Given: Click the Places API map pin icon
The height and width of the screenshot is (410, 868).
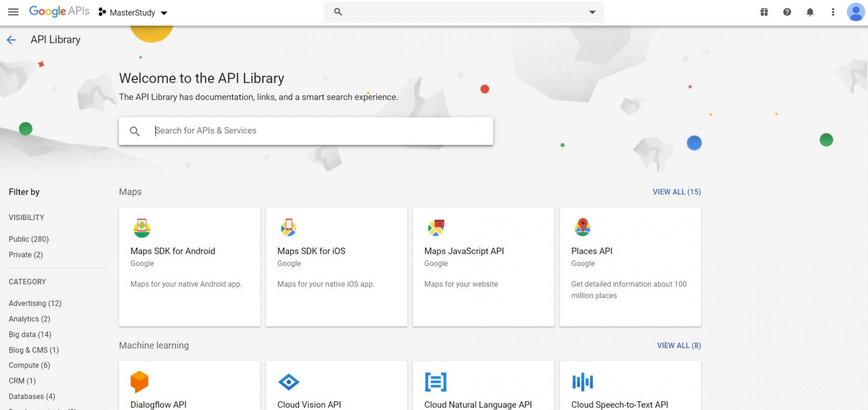Looking at the screenshot, I should [583, 227].
